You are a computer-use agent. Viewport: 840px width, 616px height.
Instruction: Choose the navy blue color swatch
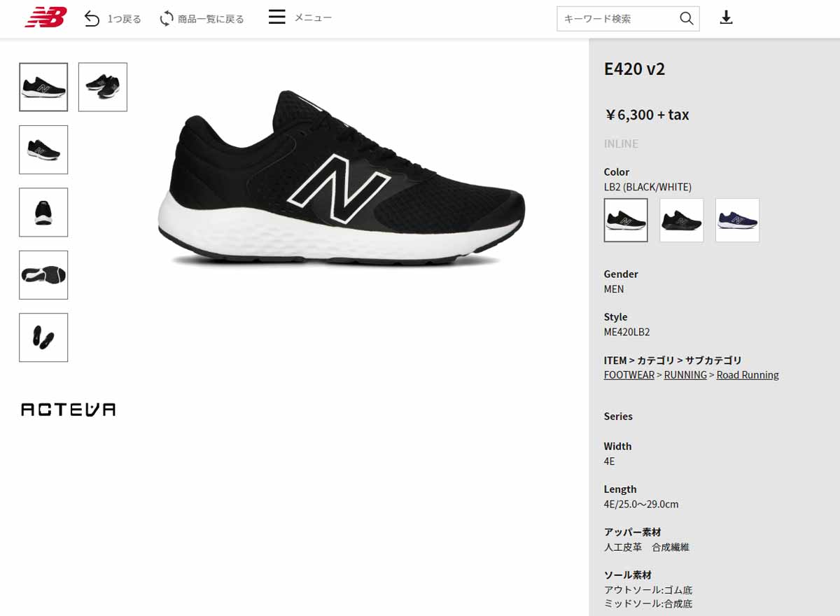[737, 220]
